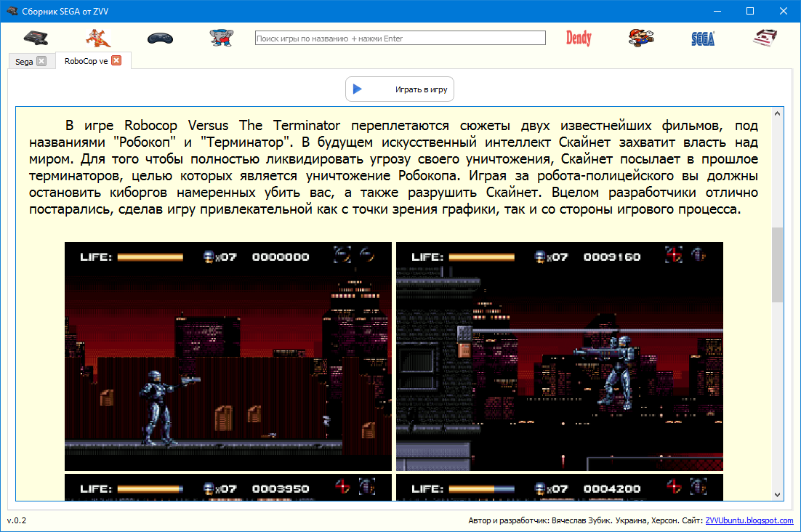Maximize the Сборник SEGA window
The width and height of the screenshot is (801, 532).
(750, 11)
